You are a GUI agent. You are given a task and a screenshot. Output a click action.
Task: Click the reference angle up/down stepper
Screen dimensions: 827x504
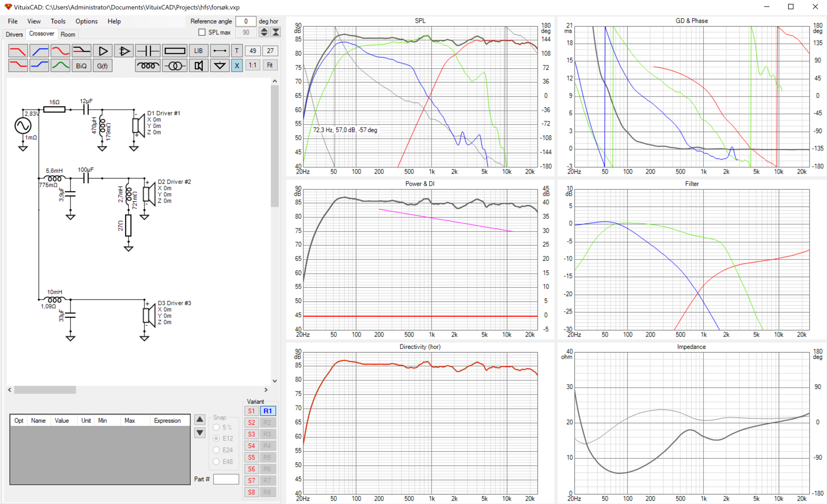[x=264, y=32]
